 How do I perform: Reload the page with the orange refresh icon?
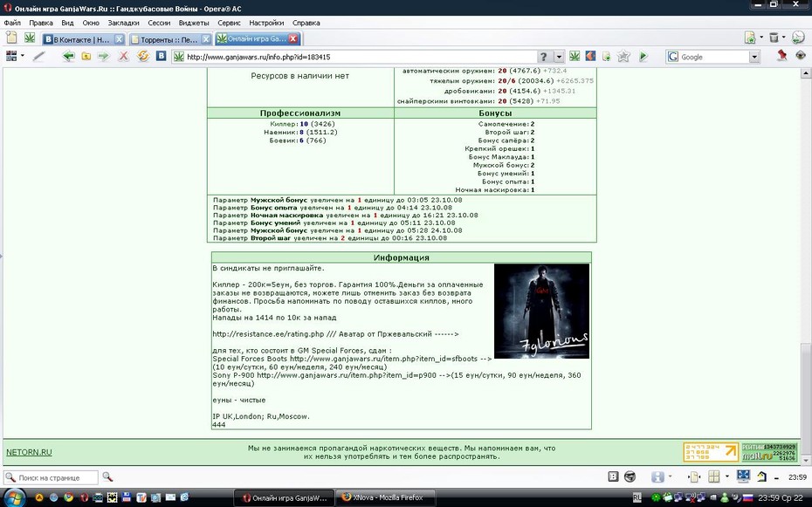click(142, 56)
